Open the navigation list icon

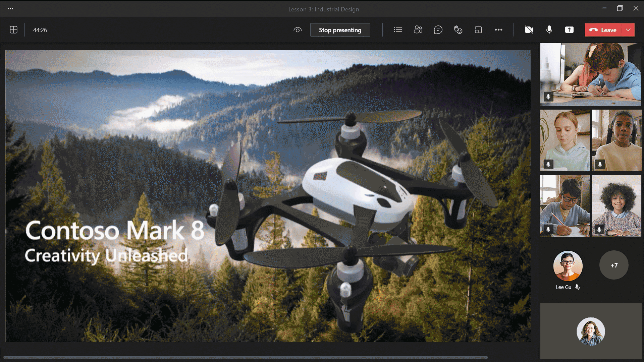pyautogui.click(x=398, y=30)
